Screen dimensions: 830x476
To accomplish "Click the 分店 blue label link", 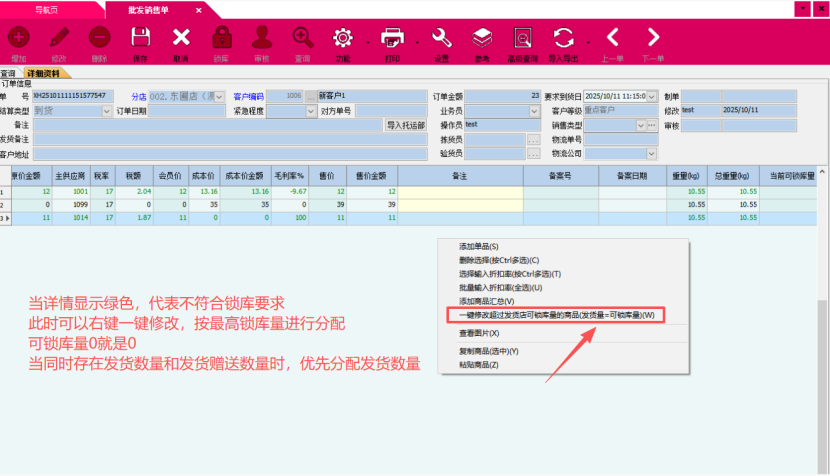I will pos(139,96).
